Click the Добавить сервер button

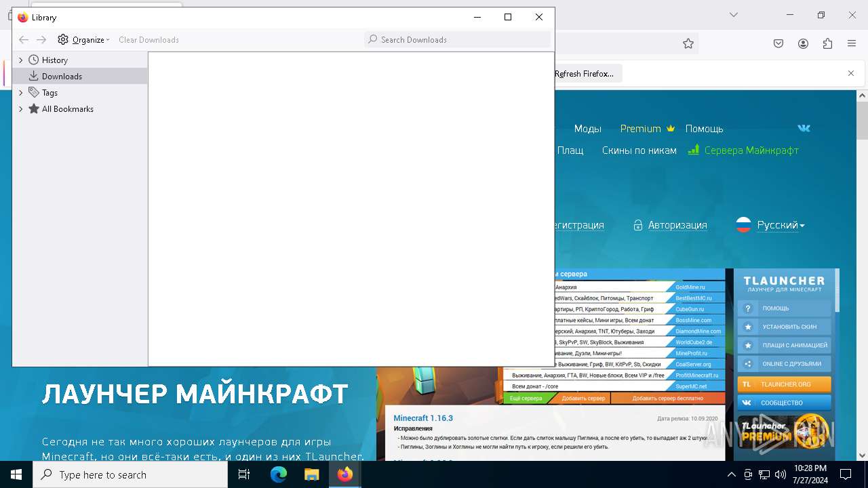pyautogui.click(x=583, y=399)
